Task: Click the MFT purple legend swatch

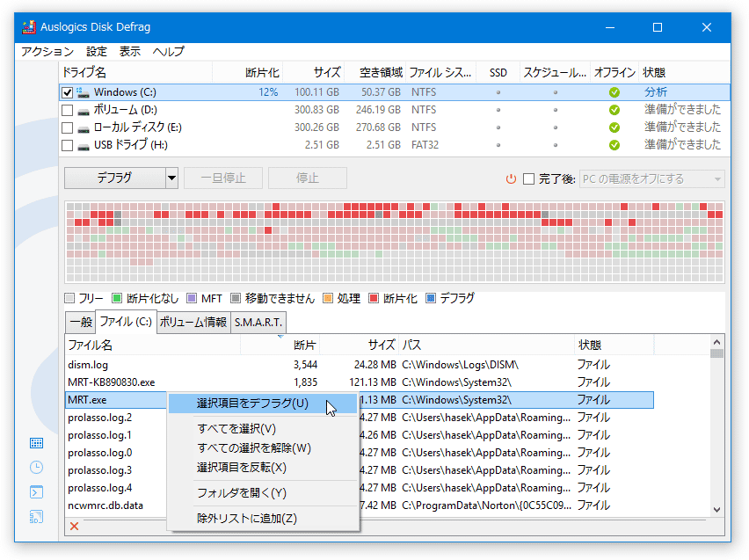Action: point(192,299)
